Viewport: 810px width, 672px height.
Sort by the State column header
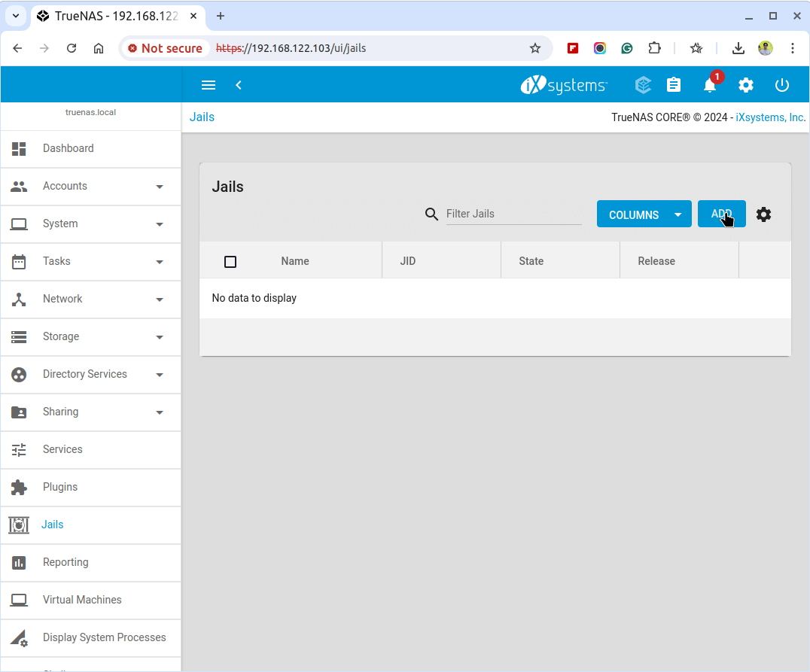click(x=531, y=261)
